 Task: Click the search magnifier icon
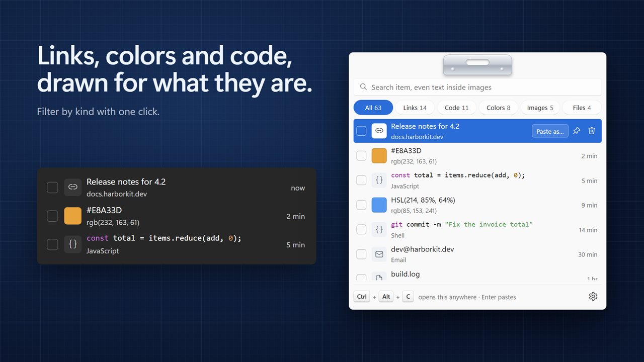pos(363,87)
